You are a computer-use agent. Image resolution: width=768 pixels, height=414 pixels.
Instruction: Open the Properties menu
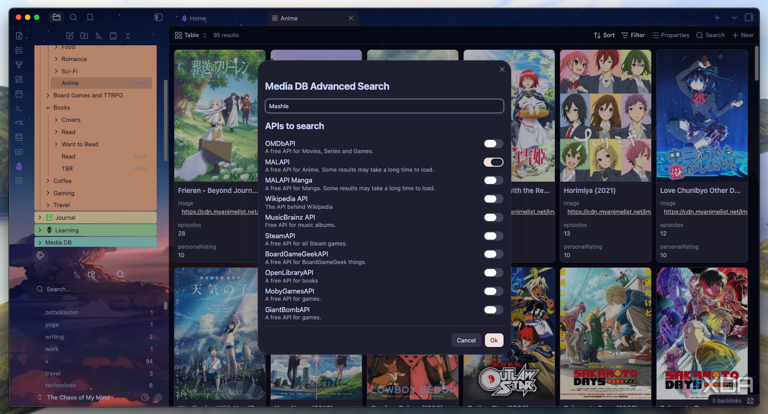671,35
